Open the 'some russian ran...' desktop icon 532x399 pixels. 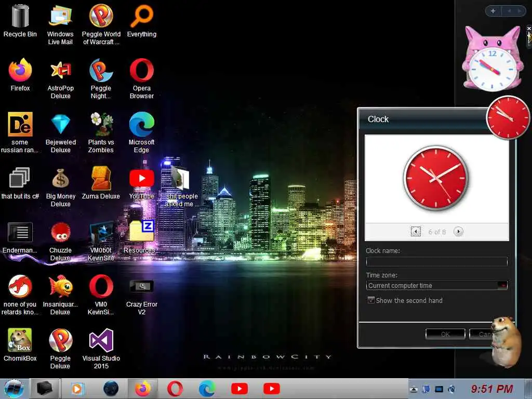[20, 132]
